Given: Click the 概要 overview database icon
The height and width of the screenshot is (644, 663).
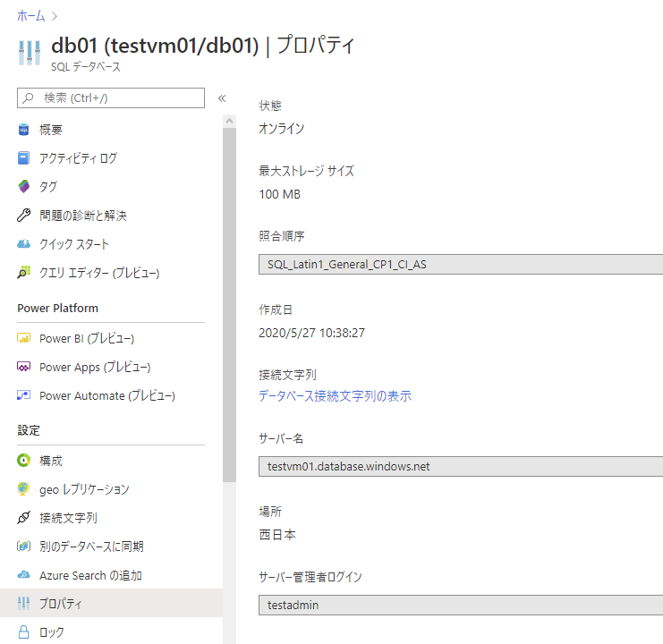Looking at the screenshot, I should point(23,130).
